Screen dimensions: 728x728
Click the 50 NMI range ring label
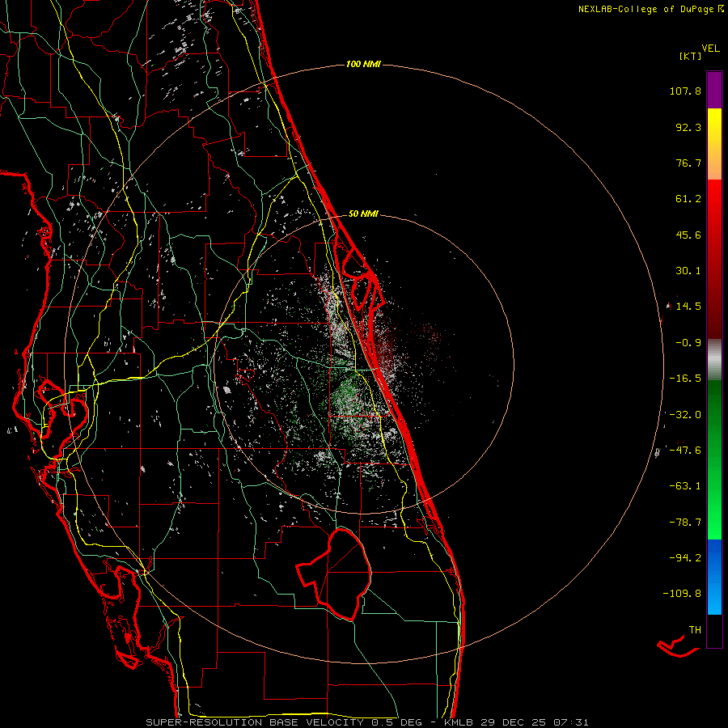point(363,214)
